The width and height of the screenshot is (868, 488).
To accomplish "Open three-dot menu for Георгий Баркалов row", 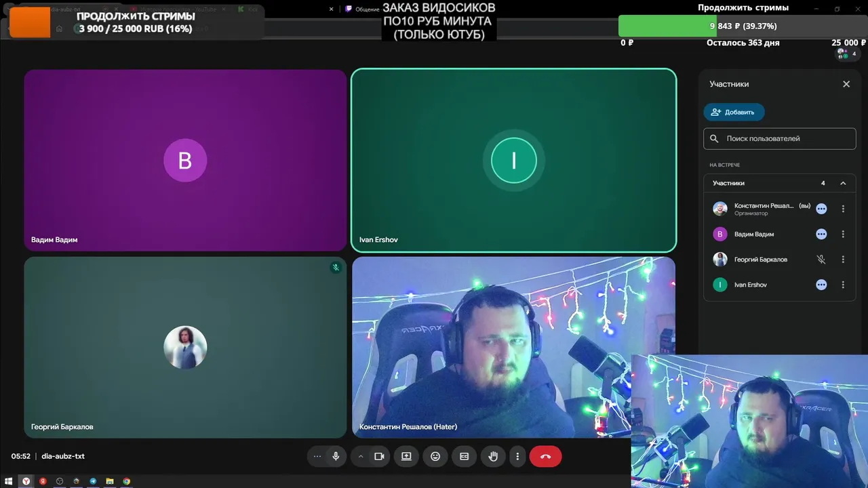I will click(843, 259).
